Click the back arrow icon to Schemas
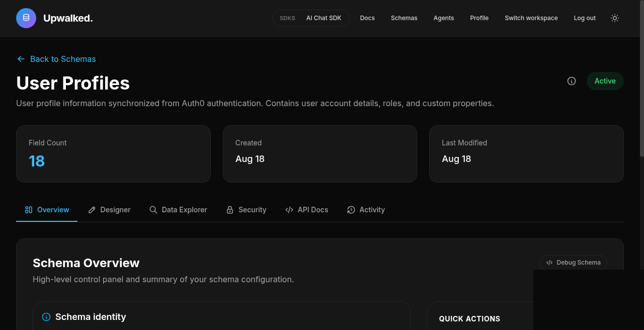The width and height of the screenshot is (644, 330). click(21, 59)
